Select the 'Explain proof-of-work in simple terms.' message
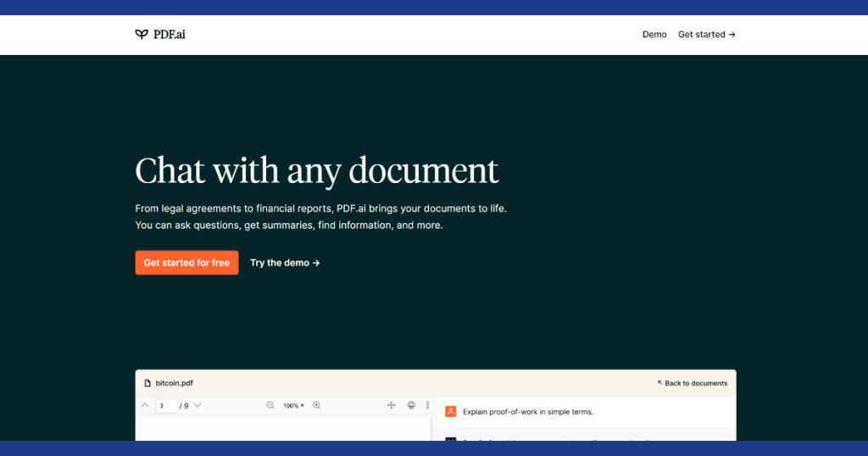 point(528,412)
